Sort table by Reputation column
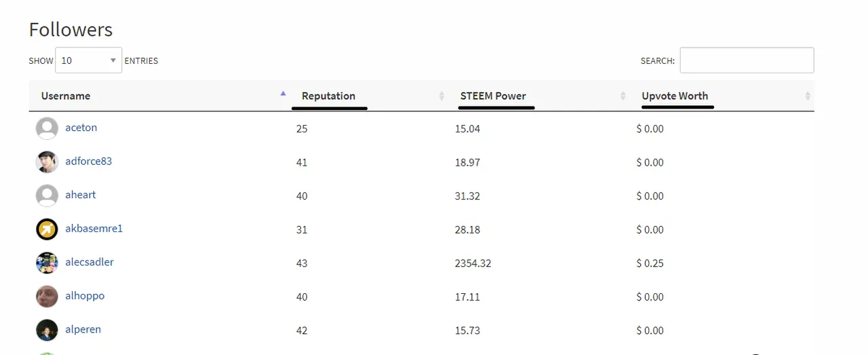The height and width of the screenshot is (355, 868). tap(328, 96)
